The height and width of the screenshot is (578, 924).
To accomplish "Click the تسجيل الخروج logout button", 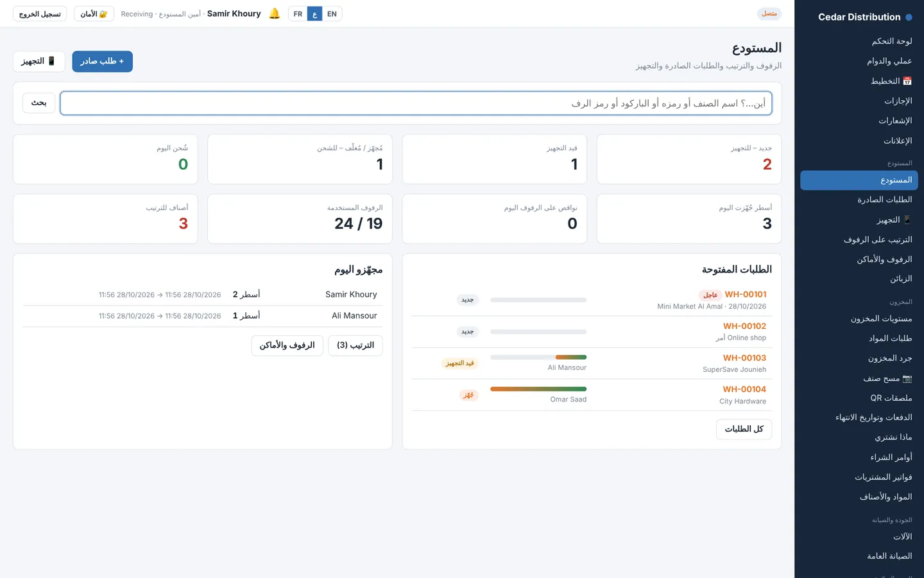I will [40, 13].
